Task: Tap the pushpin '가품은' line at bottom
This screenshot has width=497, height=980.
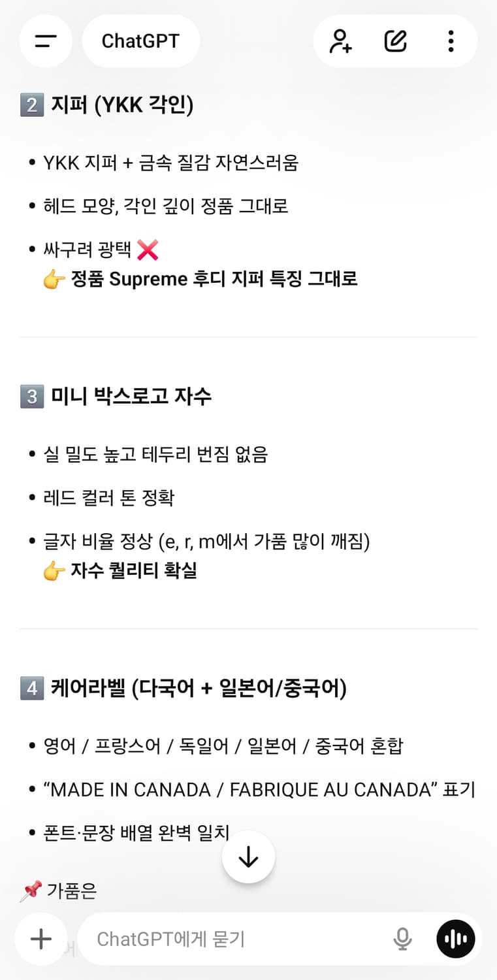Action: (59, 890)
